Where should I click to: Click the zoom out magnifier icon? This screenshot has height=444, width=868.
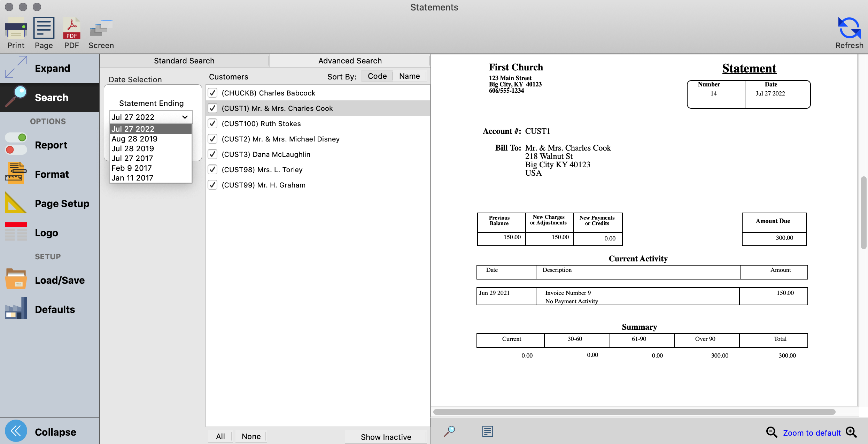tap(772, 432)
